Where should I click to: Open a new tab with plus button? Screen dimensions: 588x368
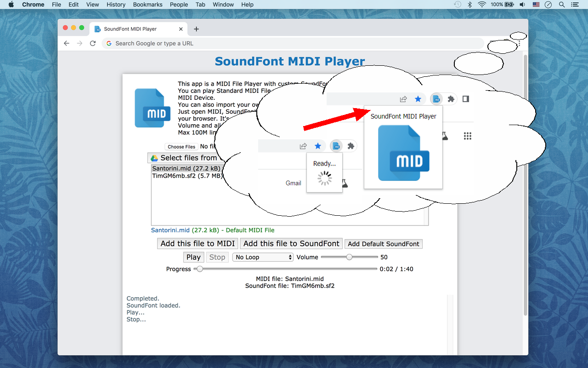[196, 29]
